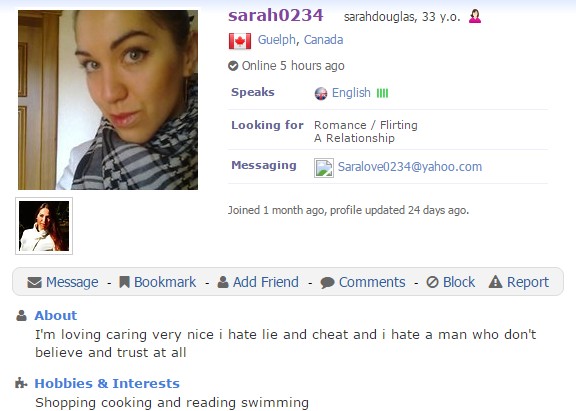Choose the Add Friend link
576x411 pixels.
click(x=266, y=282)
